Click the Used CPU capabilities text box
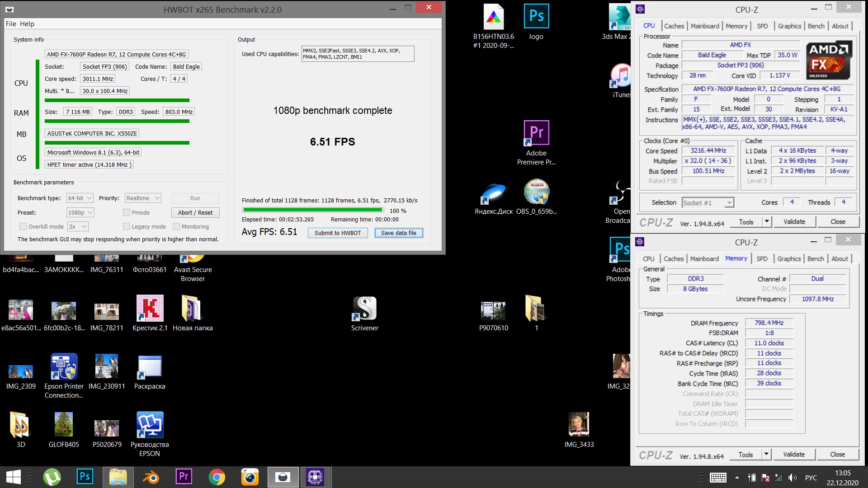Image resolution: width=868 pixels, height=488 pixels. (x=358, y=54)
